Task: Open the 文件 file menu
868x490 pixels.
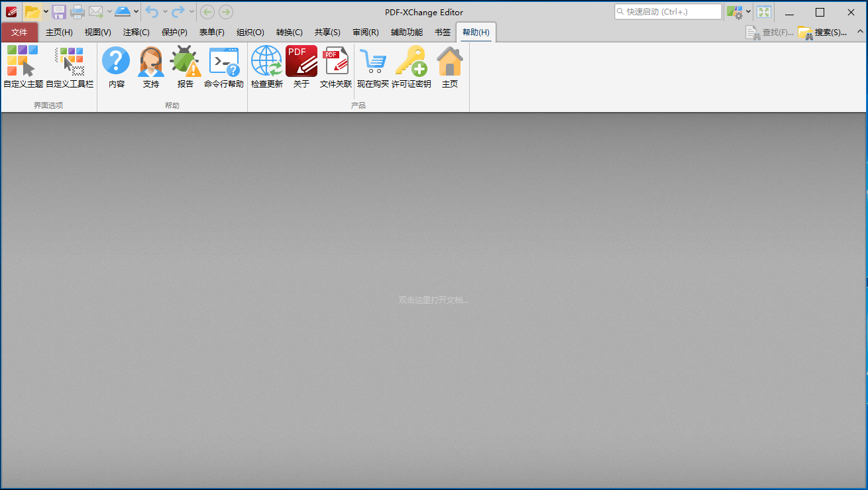Action: coord(19,32)
